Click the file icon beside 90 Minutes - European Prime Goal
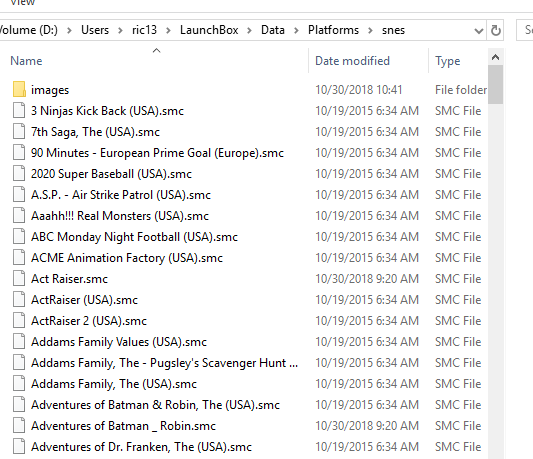 [19, 153]
